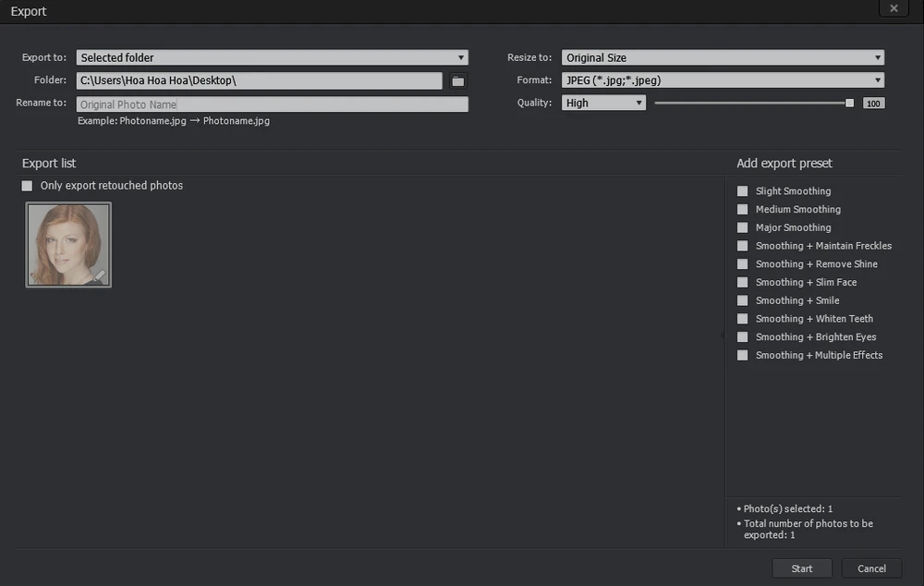Image resolution: width=924 pixels, height=586 pixels.
Task: Click the Cancel button
Action: point(871,568)
